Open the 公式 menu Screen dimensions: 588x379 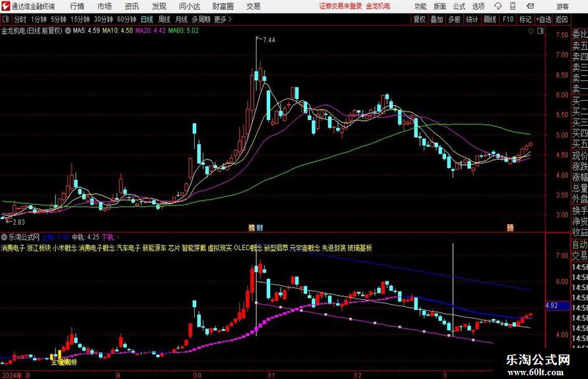[459, 6]
